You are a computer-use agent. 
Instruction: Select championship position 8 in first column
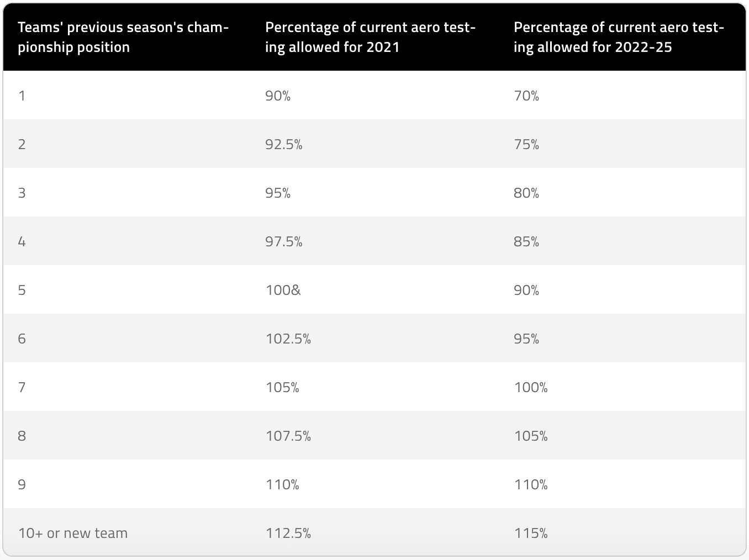[22, 436]
